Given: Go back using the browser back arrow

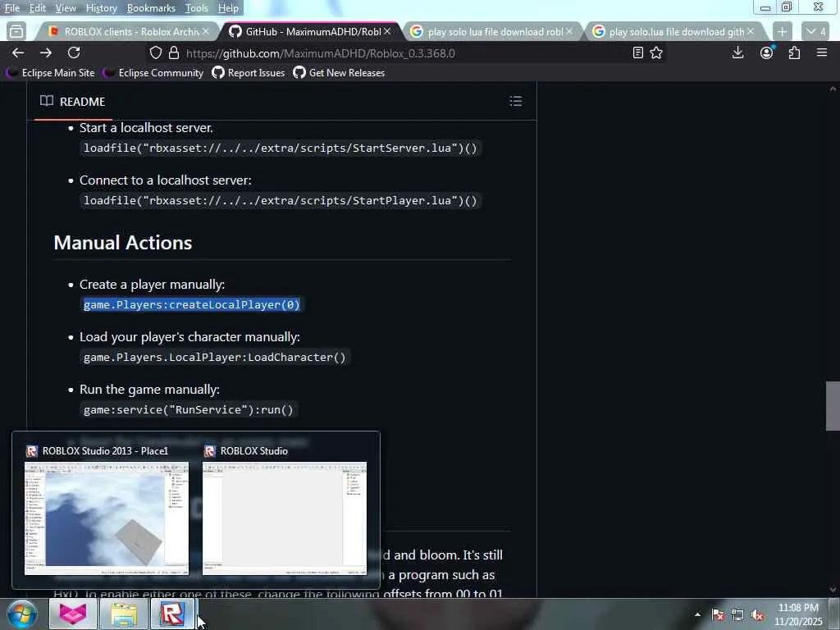Looking at the screenshot, I should pyautogui.click(x=18, y=52).
